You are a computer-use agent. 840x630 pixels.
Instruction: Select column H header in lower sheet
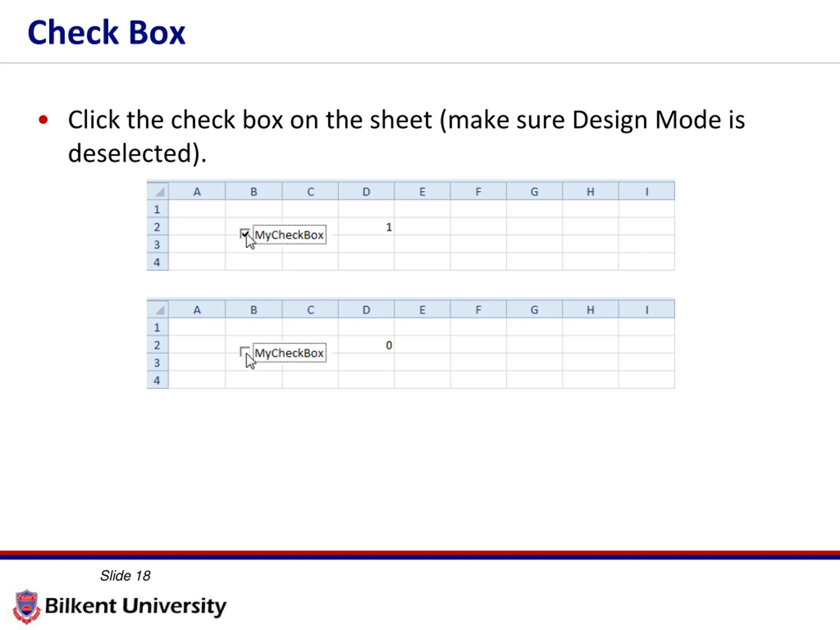(x=591, y=309)
